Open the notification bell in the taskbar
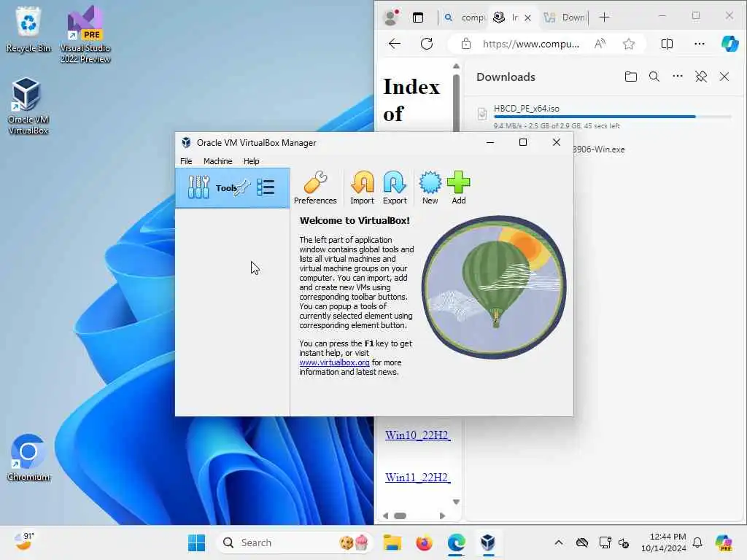This screenshot has width=747, height=560. point(697,542)
